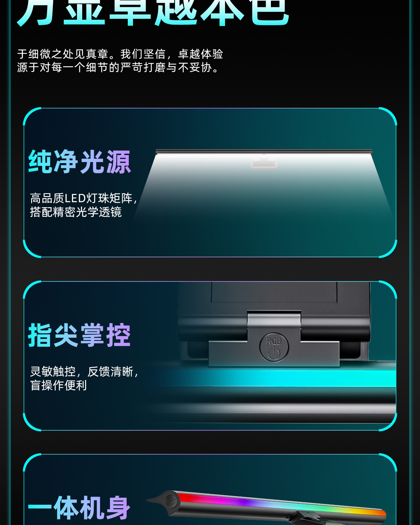Click the large cyan title at the top

coord(153,13)
